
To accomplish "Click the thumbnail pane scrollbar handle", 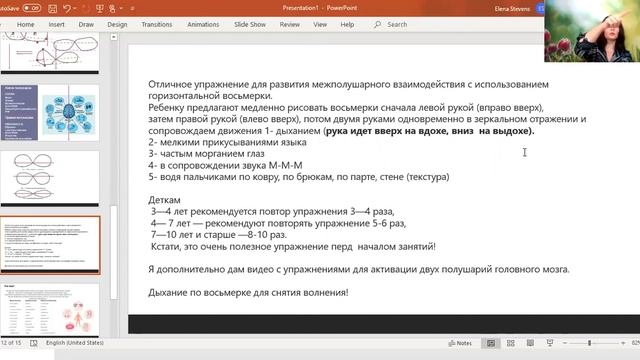I will (x=114, y=252).
